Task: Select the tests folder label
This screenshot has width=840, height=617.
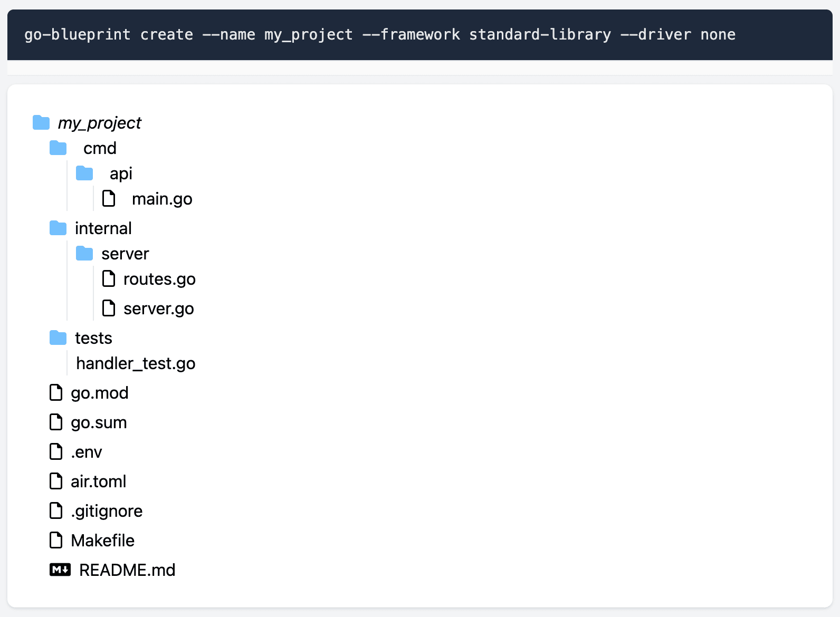Action: pos(93,338)
